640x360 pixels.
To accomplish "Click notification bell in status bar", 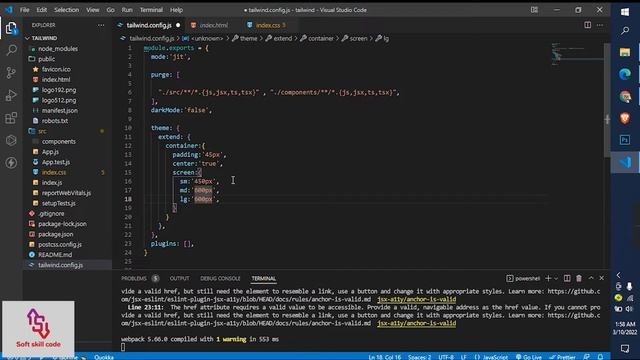I will coord(600,357).
